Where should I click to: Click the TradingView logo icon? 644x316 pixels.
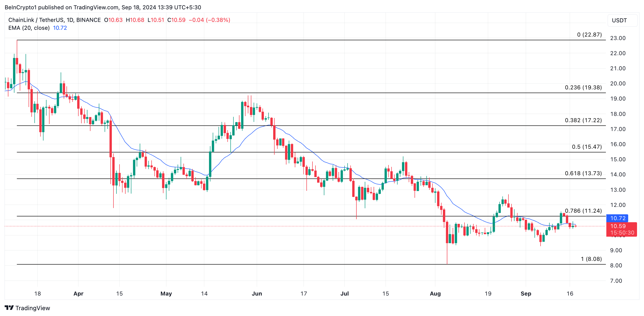[9, 307]
